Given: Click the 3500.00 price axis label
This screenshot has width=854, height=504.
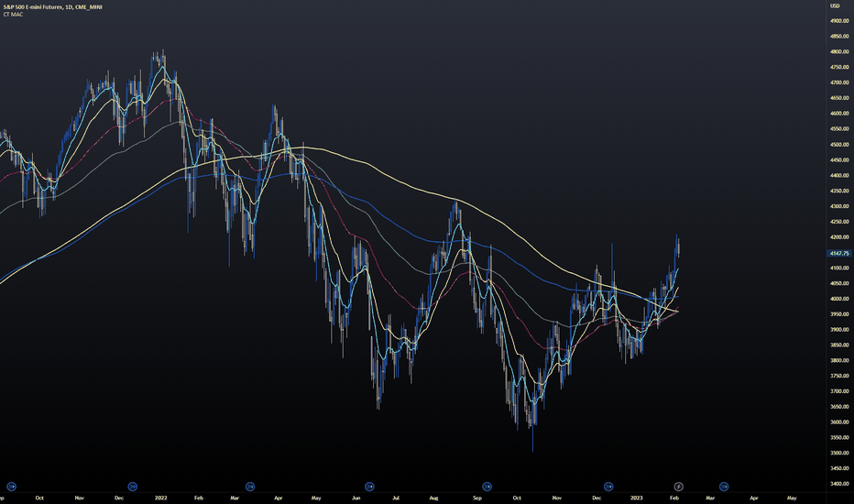Looking at the screenshot, I should pyautogui.click(x=839, y=453).
